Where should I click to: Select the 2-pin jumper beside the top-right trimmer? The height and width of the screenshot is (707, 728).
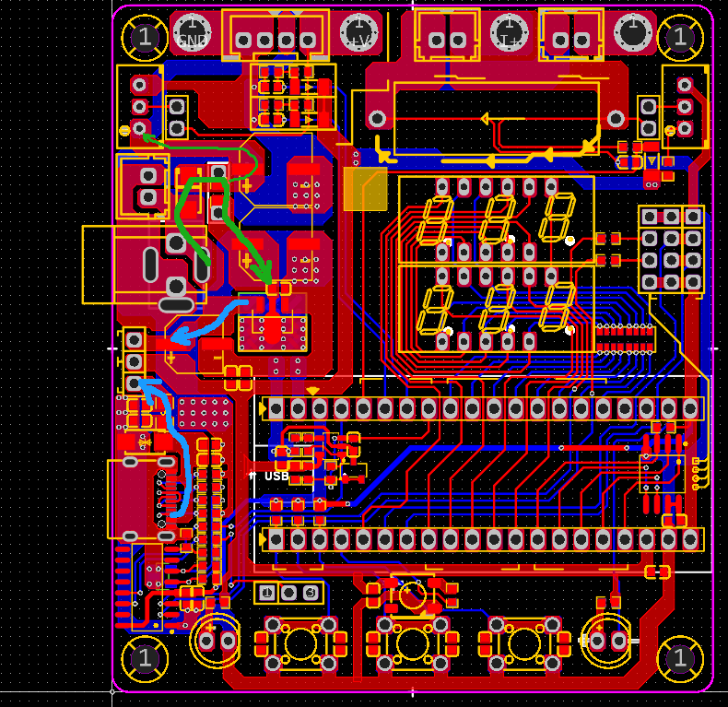pos(649,117)
